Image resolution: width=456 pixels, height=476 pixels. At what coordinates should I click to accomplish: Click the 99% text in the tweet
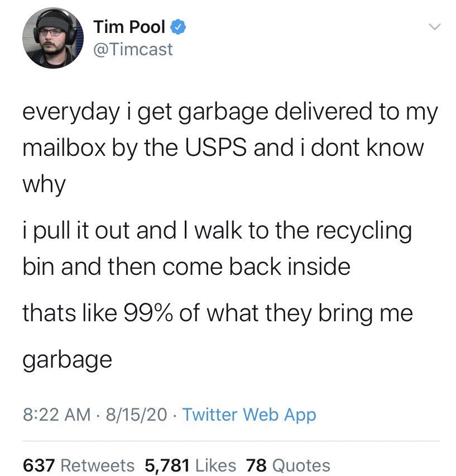pos(148,313)
